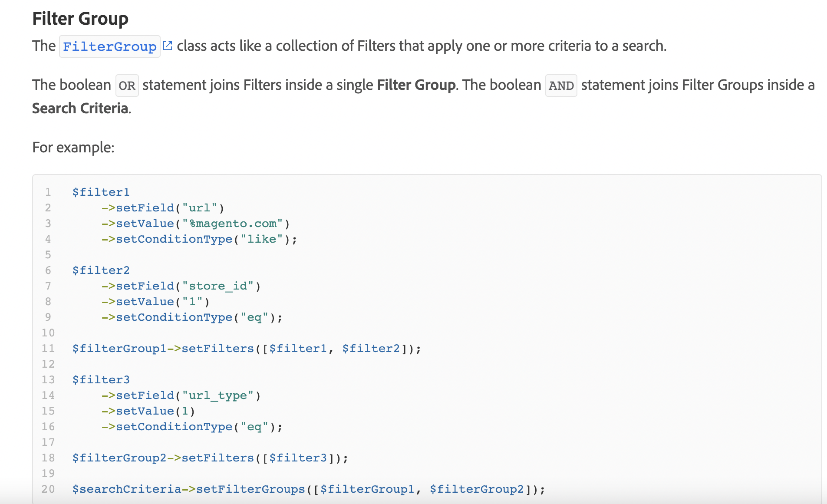Viewport: 827px width, 504px height.
Task: Click the $filterGroup2 setFilters statement
Action: point(210,458)
